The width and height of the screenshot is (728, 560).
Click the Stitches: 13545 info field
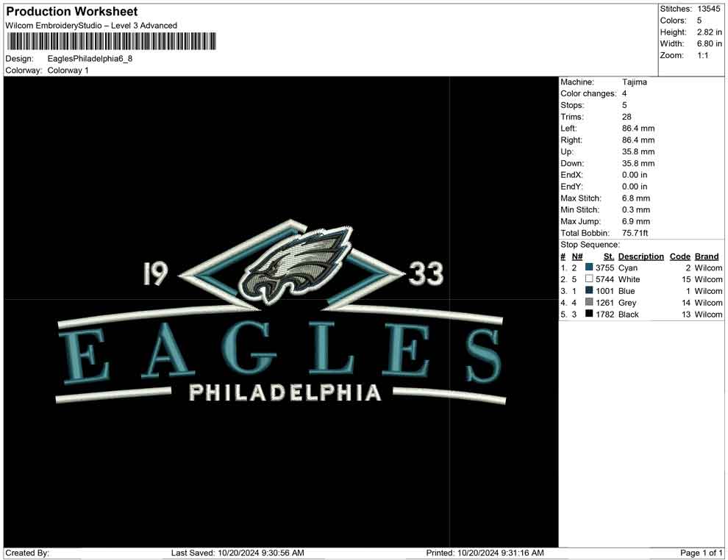690,9
